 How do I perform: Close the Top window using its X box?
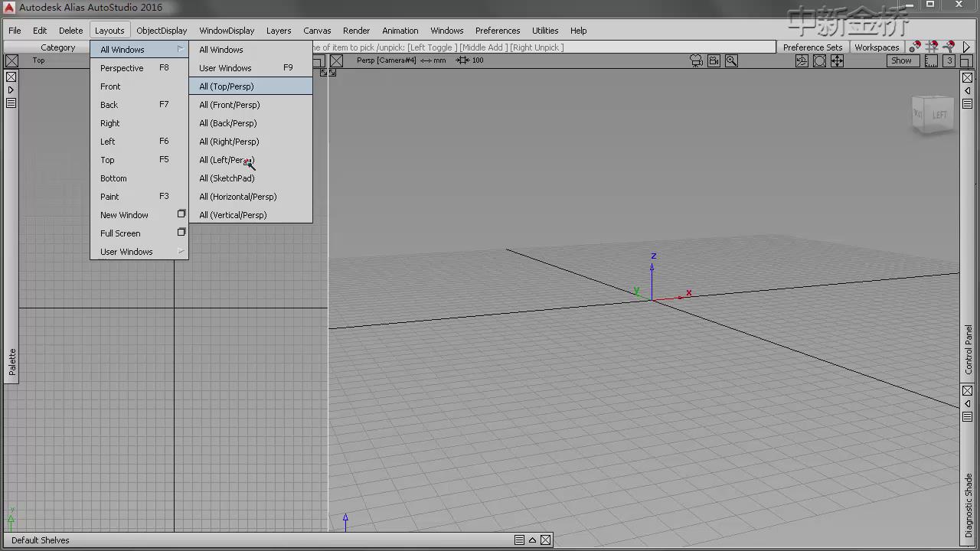click(11, 60)
